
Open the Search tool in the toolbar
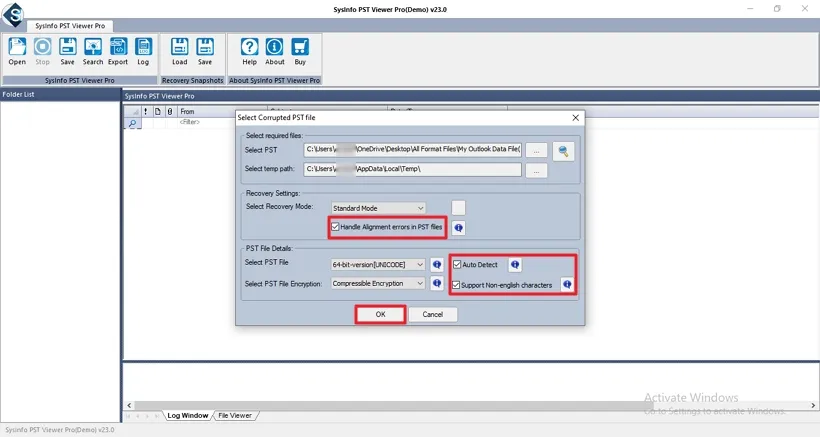coord(93,51)
